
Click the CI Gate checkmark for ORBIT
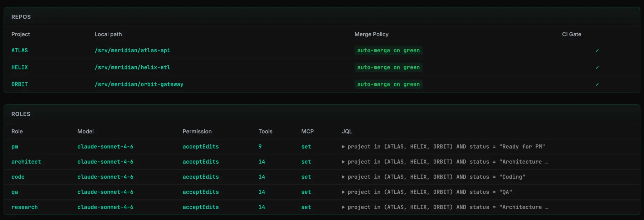pos(597,84)
